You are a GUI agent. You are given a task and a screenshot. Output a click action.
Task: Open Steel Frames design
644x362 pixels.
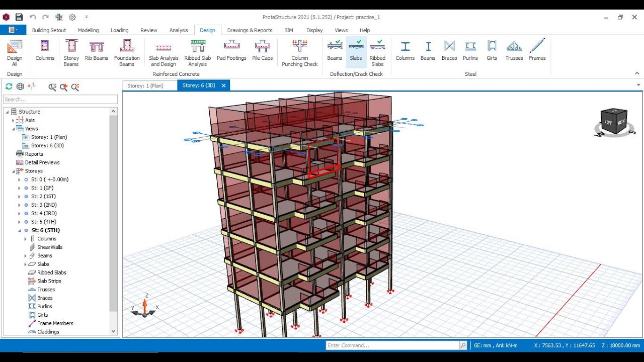(537, 50)
